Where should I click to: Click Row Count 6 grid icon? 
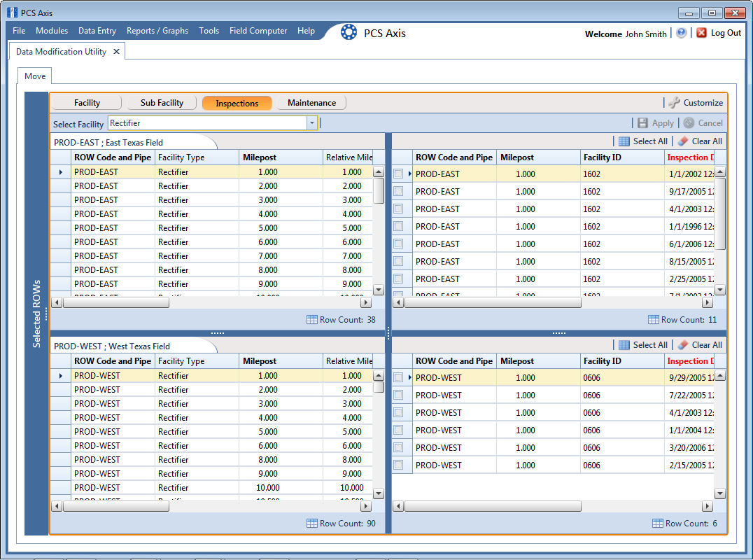[657, 523]
